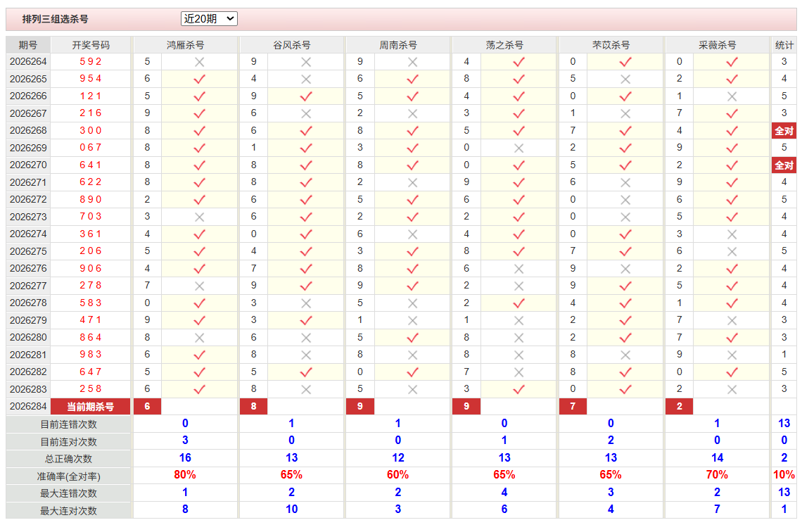This screenshot has height=532, width=802.
Task: Click the 鸿雁 cross mark in row 2026264
Action: click(200, 62)
